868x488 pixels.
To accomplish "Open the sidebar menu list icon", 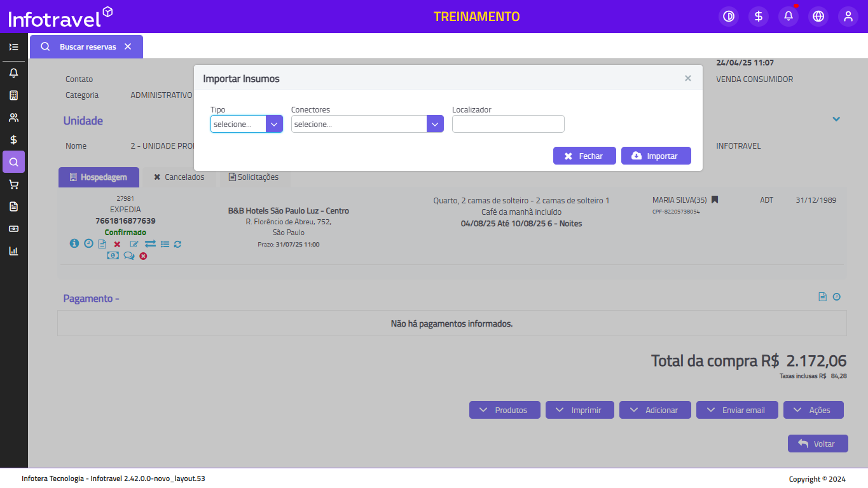I will [x=13, y=47].
